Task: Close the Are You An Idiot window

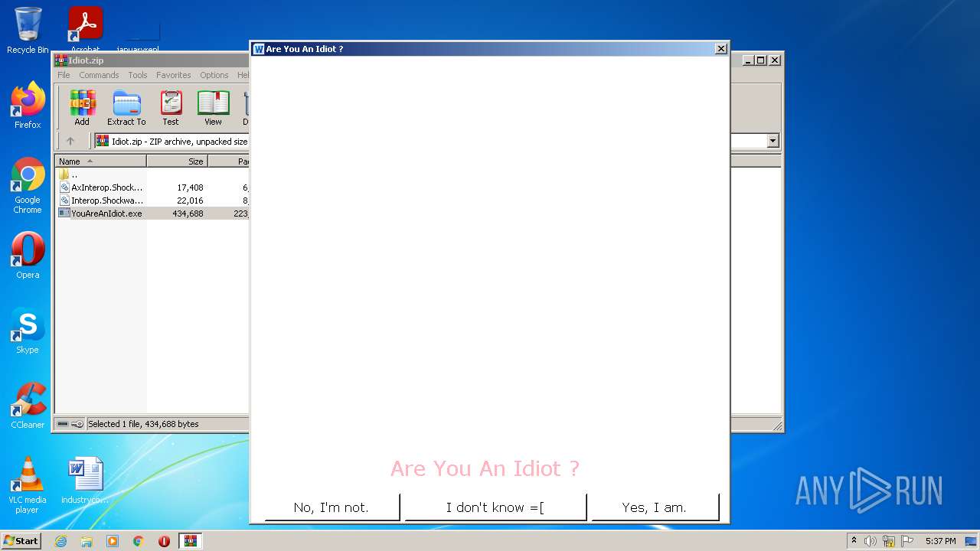Action: (x=720, y=49)
